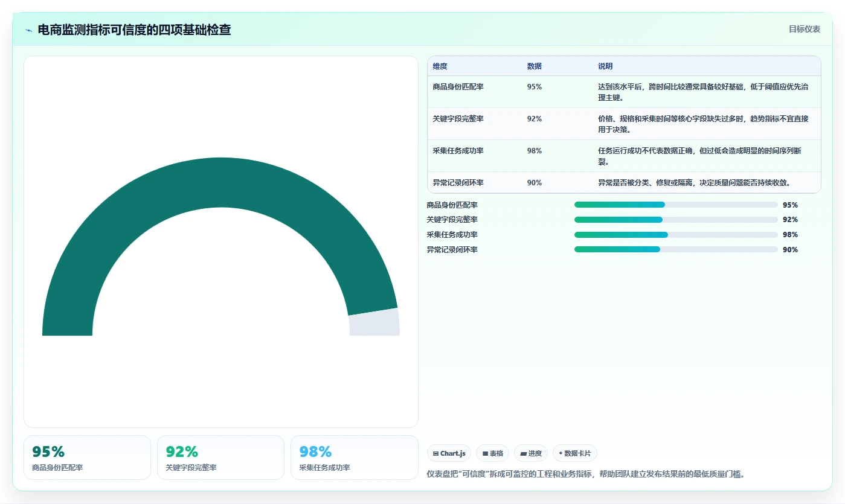Viewport: 845px width, 504px height.
Task: Select the 异常记录闭环率 table cell
Action: [x=475, y=182]
